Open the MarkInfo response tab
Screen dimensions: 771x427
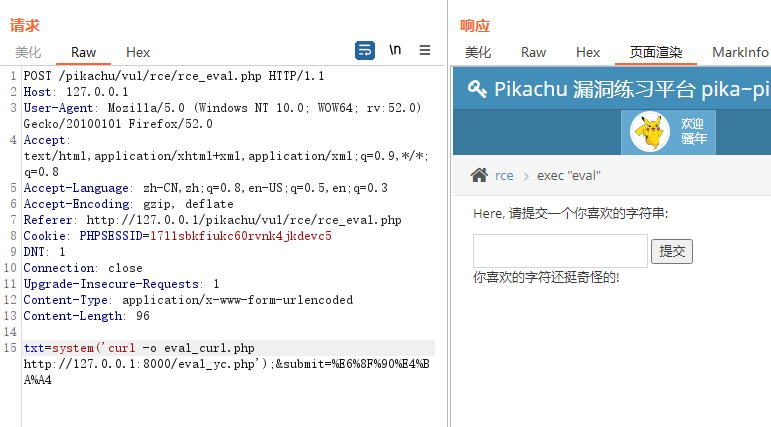(x=740, y=52)
